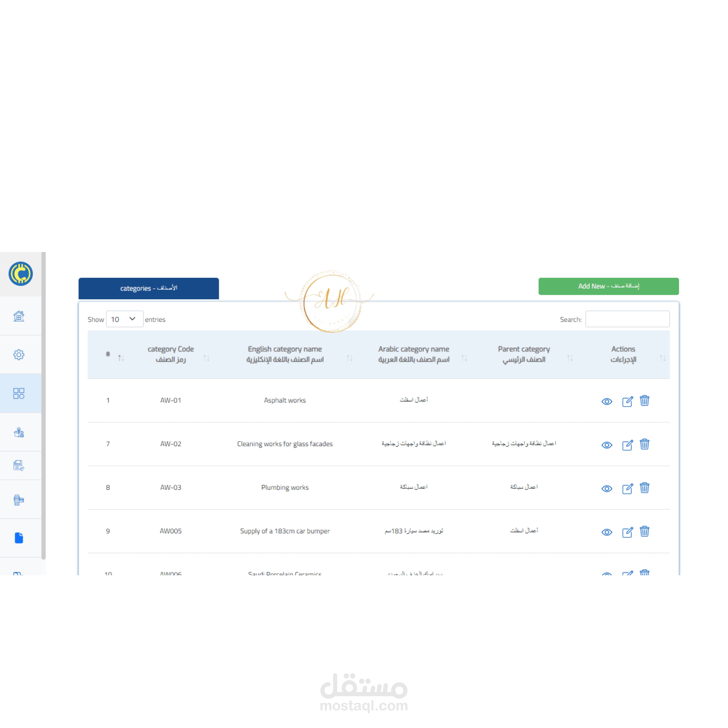View details of Plumbing works row
The width and height of the screenshot is (728, 728).
pyautogui.click(x=607, y=489)
